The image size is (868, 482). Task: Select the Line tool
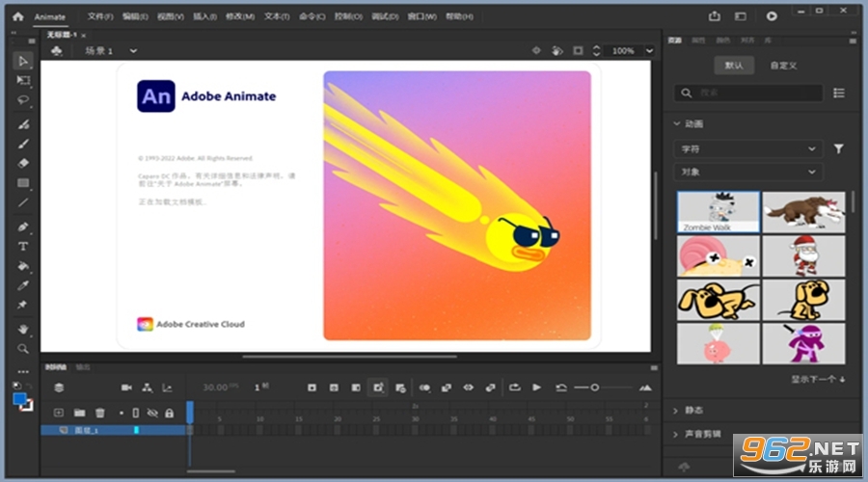pyautogui.click(x=23, y=202)
